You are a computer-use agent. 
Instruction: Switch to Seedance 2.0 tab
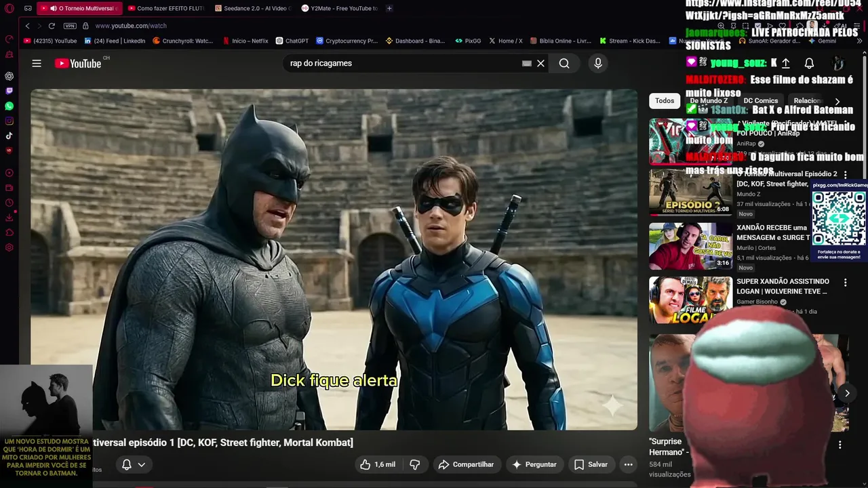[x=252, y=8]
